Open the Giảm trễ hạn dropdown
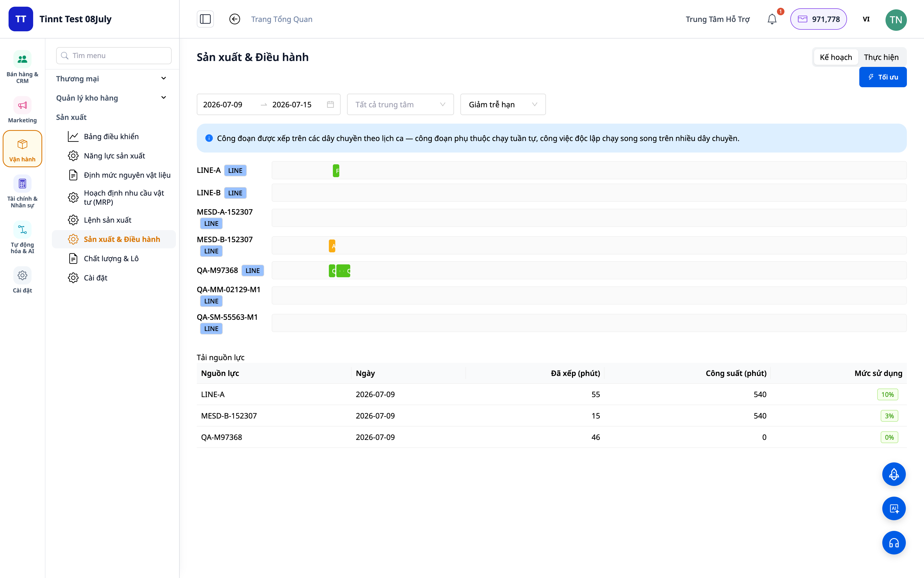 pyautogui.click(x=503, y=104)
